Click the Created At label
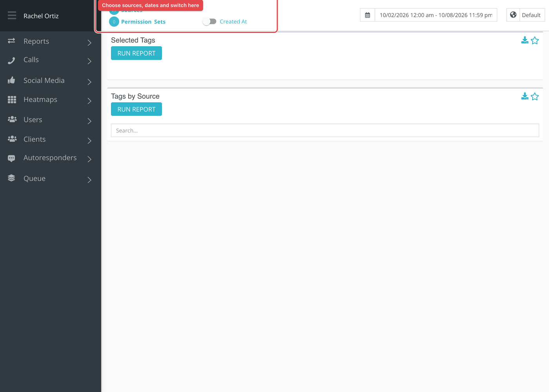 coord(233,22)
